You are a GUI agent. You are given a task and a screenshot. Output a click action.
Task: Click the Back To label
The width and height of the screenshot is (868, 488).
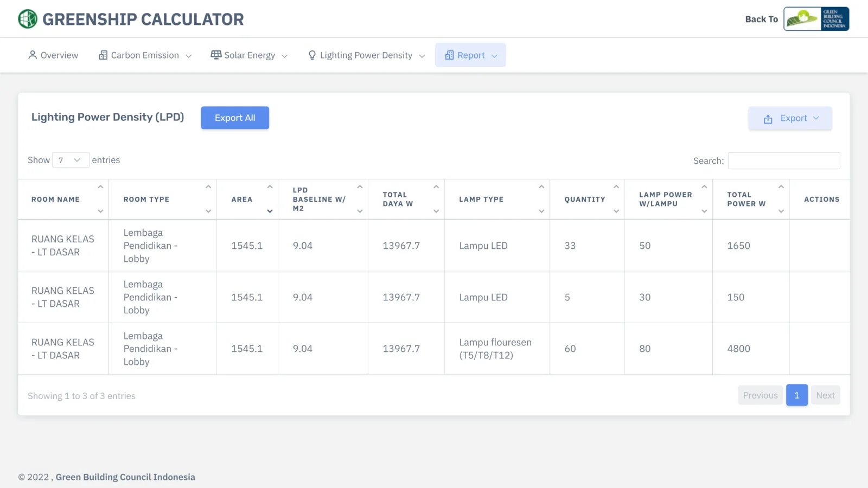pyautogui.click(x=761, y=19)
